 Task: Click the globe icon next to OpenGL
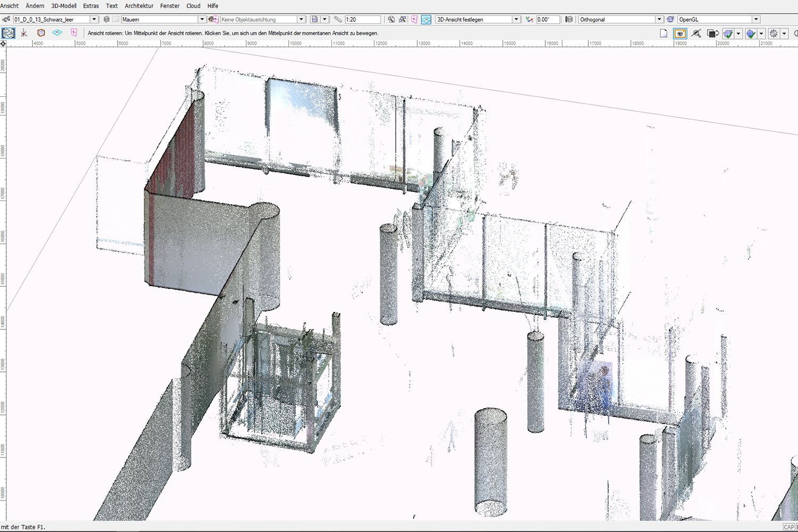coord(670,19)
